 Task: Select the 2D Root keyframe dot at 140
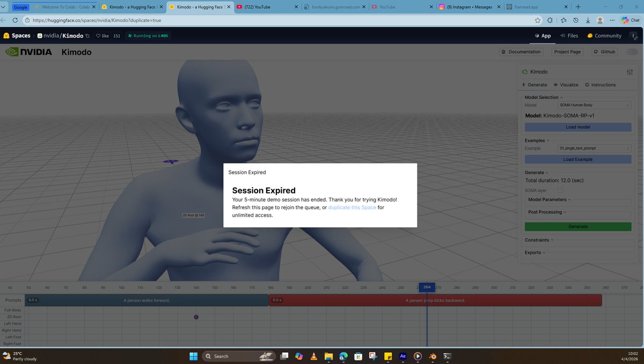pos(196,317)
